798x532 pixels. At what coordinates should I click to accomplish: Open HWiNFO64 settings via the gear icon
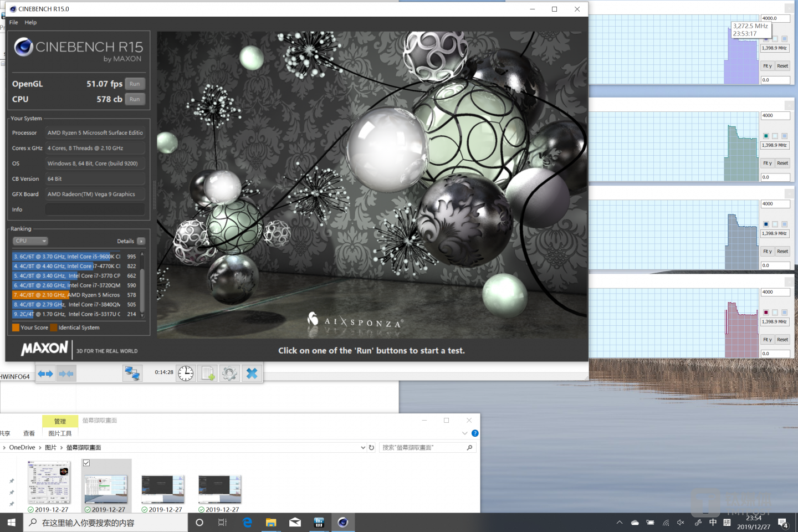pos(229,373)
